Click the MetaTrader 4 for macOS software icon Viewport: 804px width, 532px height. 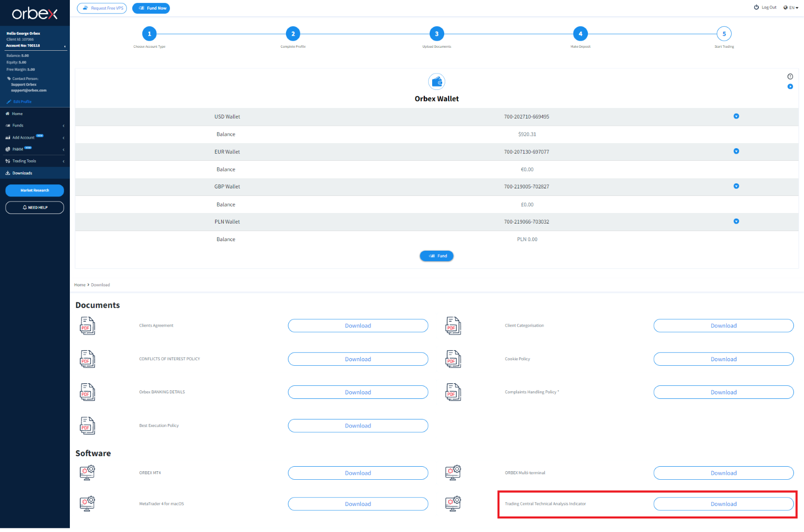click(x=87, y=504)
